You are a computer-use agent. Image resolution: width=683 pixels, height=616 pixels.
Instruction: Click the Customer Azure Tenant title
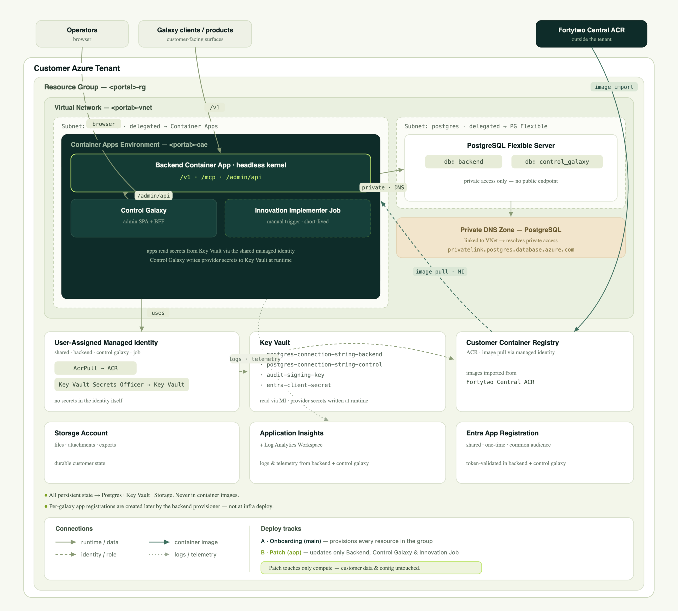tap(77, 68)
